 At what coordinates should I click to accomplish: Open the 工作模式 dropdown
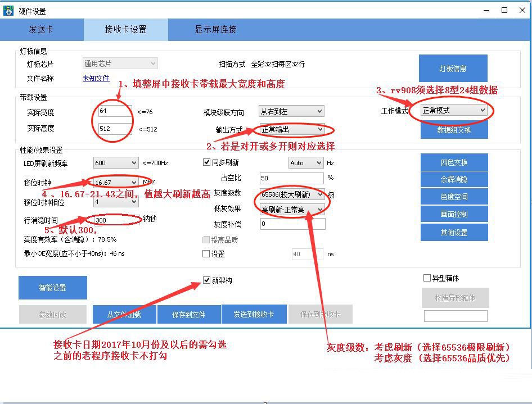pyautogui.click(x=454, y=110)
